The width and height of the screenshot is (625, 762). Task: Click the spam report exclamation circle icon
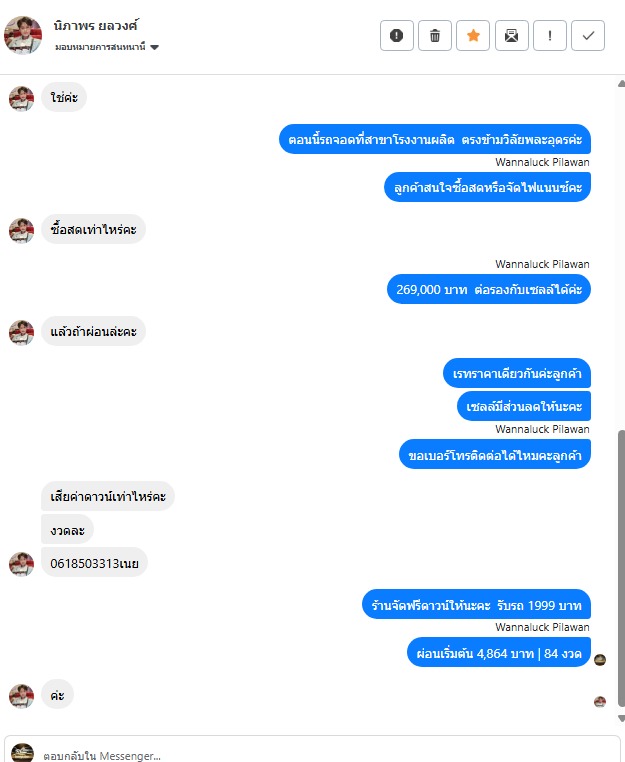[x=397, y=35]
